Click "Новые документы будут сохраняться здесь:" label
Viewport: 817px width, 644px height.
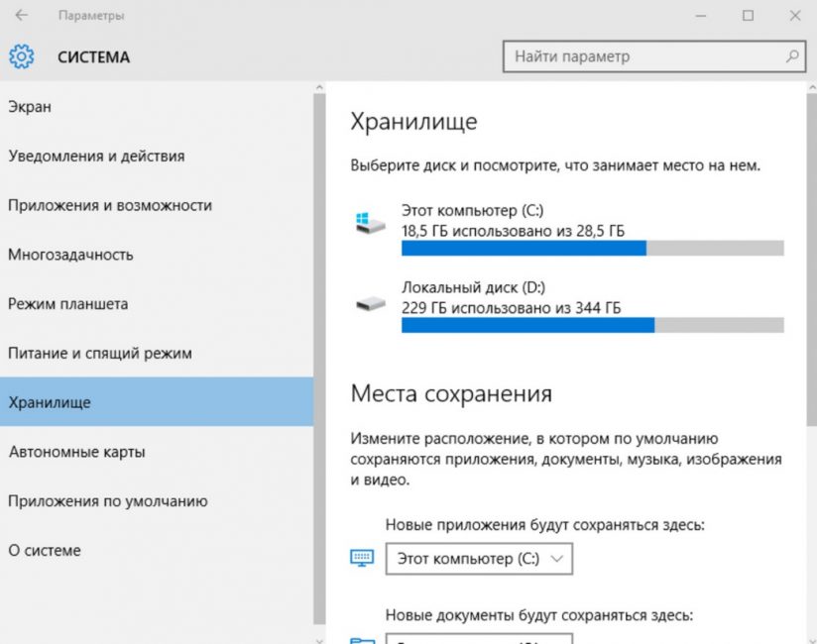(539, 615)
